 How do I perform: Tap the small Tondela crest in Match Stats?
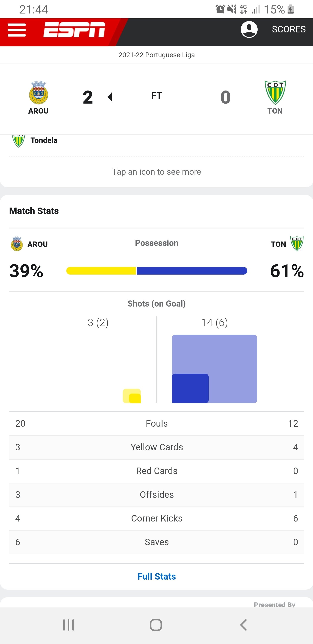click(x=297, y=243)
